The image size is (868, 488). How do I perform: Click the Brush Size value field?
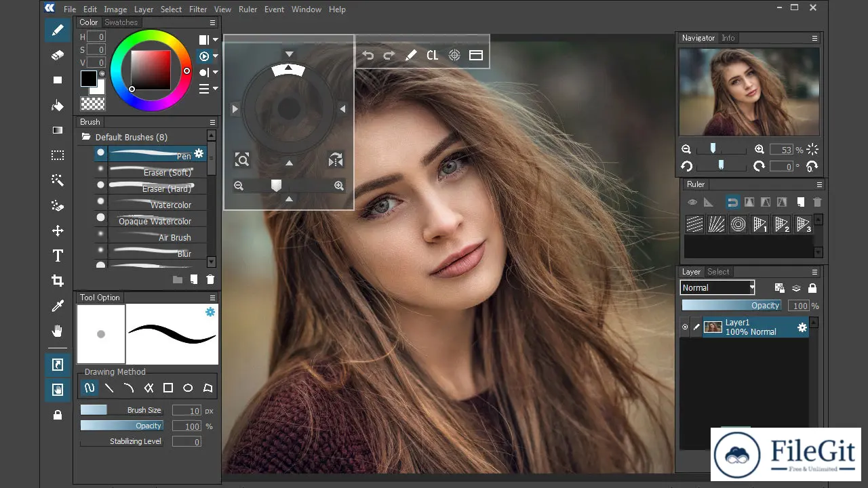(186, 410)
